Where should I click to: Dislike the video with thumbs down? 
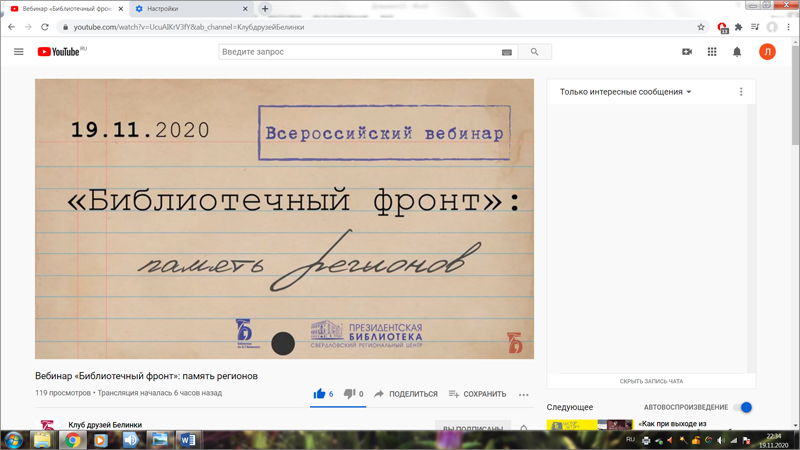(350, 394)
